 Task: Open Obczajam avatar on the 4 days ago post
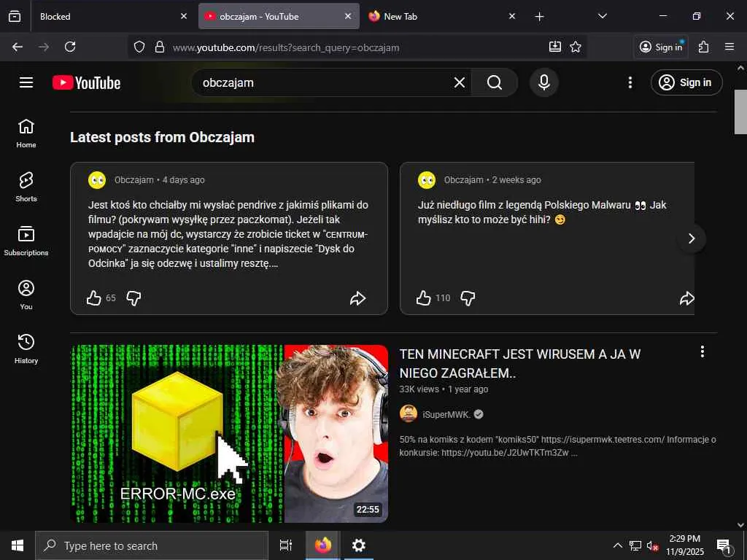tap(97, 180)
